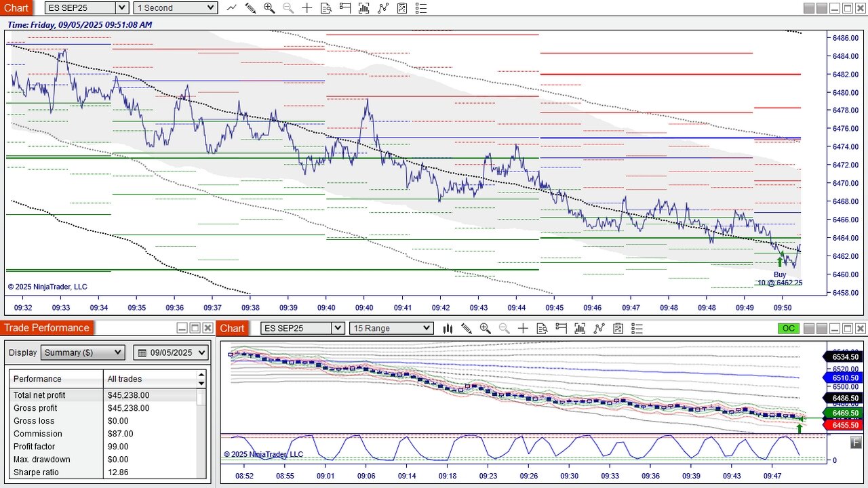This screenshot has height=488, width=868.
Task: Open Chart Trader icon in 15 Range chart
Action: [561, 329]
